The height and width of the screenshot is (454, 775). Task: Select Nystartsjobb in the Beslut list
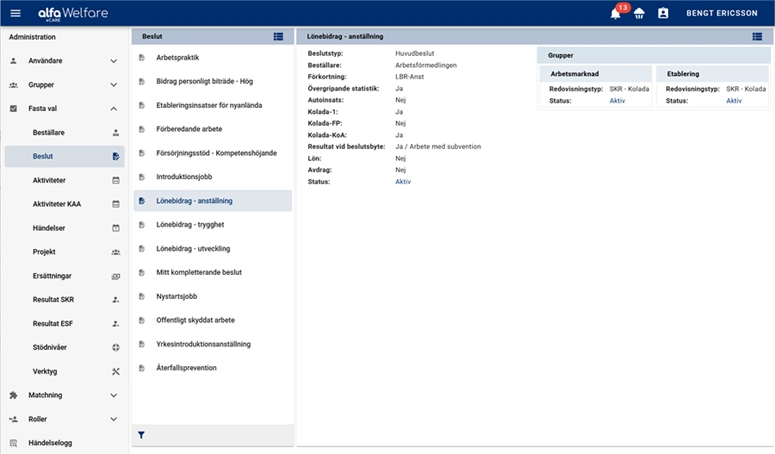click(177, 296)
